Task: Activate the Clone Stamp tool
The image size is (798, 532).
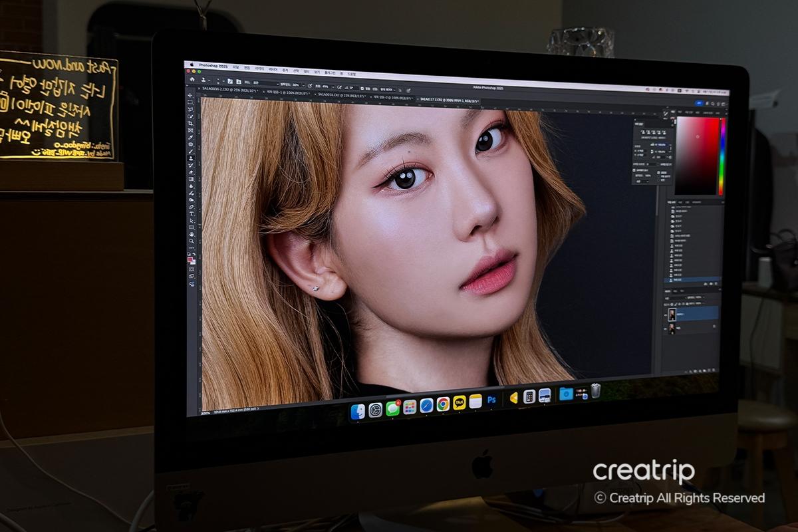Action: pos(191,158)
